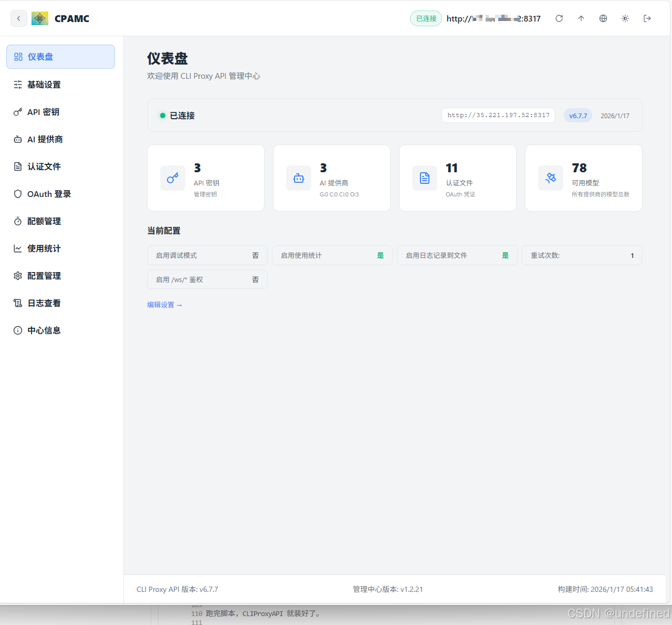Select the AI 提供商 sidebar item
Viewport: 672px width, 625px height.
(x=46, y=139)
